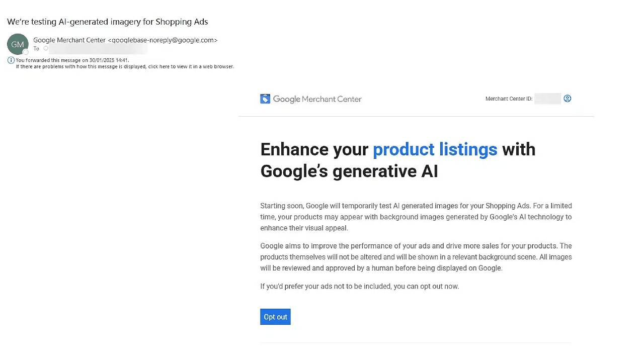Click the presence status dot on GM avatar

tap(26, 52)
